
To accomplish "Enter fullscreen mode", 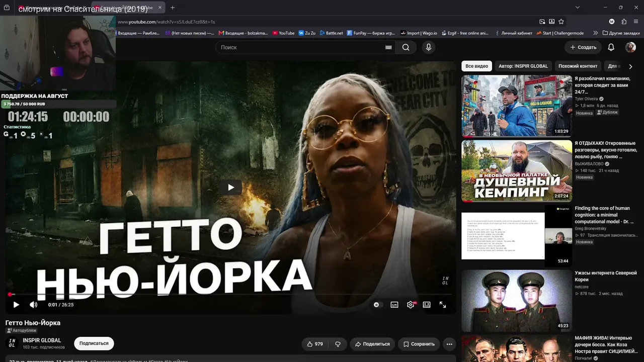I will pos(443,305).
